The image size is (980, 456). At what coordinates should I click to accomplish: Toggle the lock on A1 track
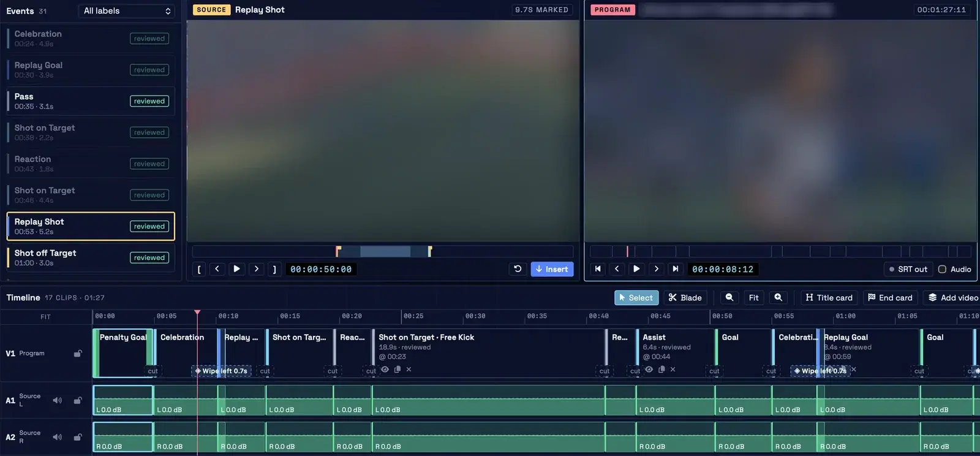click(78, 400)
